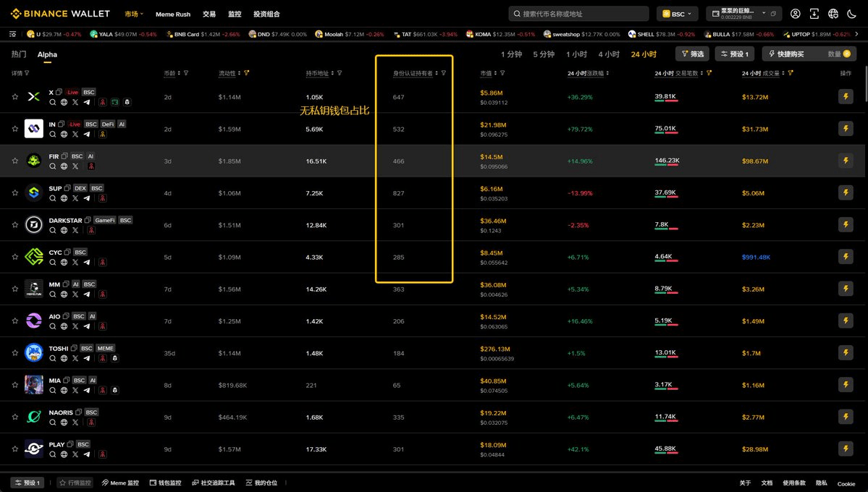
Task: Open Telegram link for SUP token
Action: (87, 198)
